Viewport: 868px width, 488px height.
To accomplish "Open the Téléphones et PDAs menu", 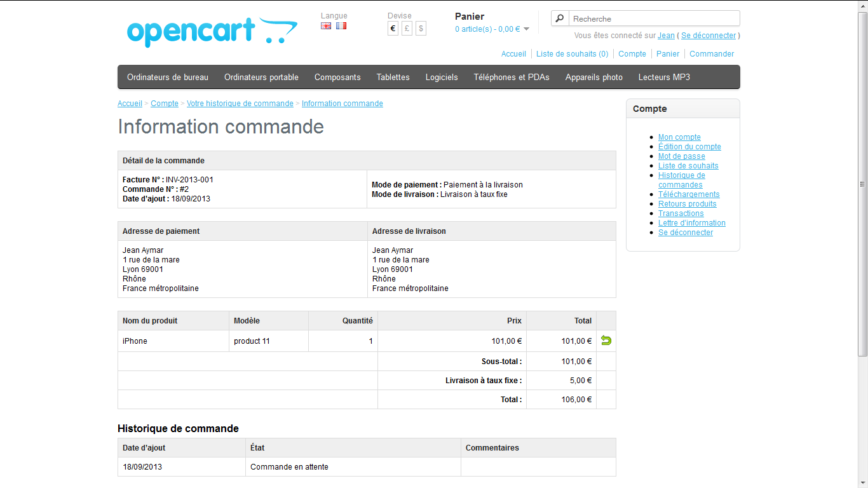I will coord(512,78).
